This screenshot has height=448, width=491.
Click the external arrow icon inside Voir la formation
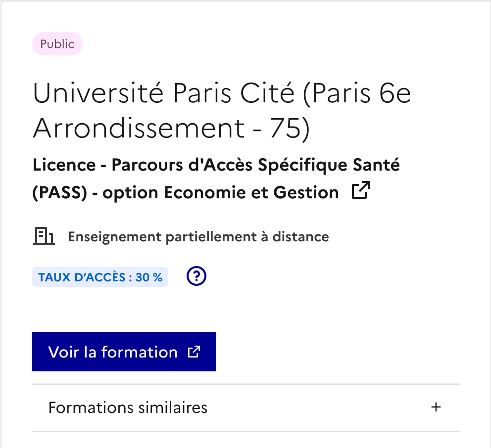(194, 352)
